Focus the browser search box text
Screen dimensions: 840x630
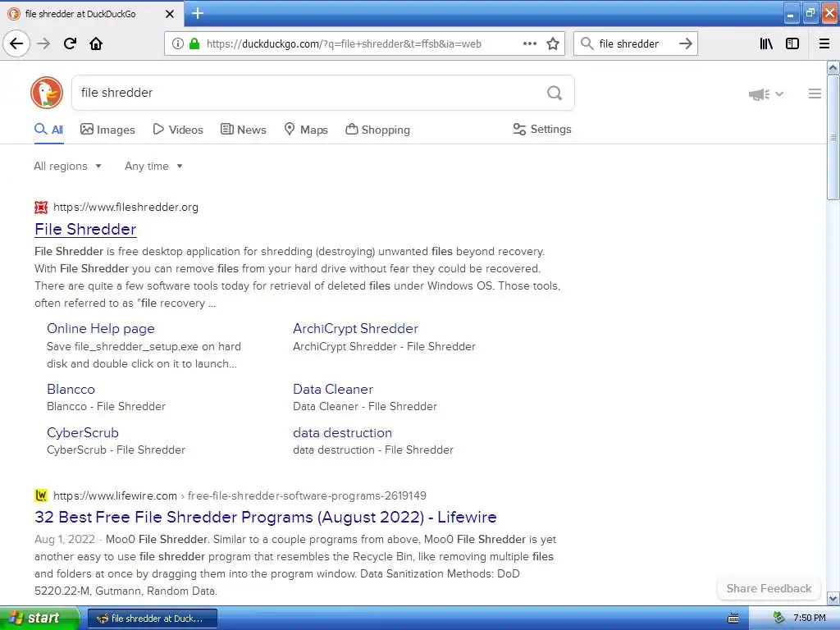629,44
